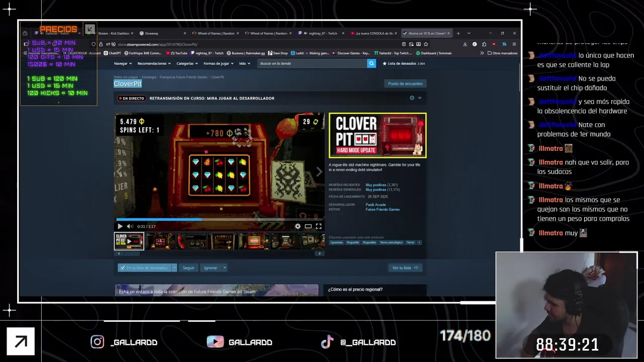
Task: Click the YouTube icon in overlay
Action: (x=215, y=342)
